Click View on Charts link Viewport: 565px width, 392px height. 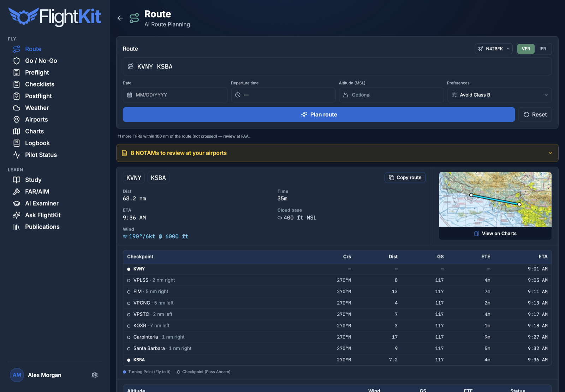point(495,234)
